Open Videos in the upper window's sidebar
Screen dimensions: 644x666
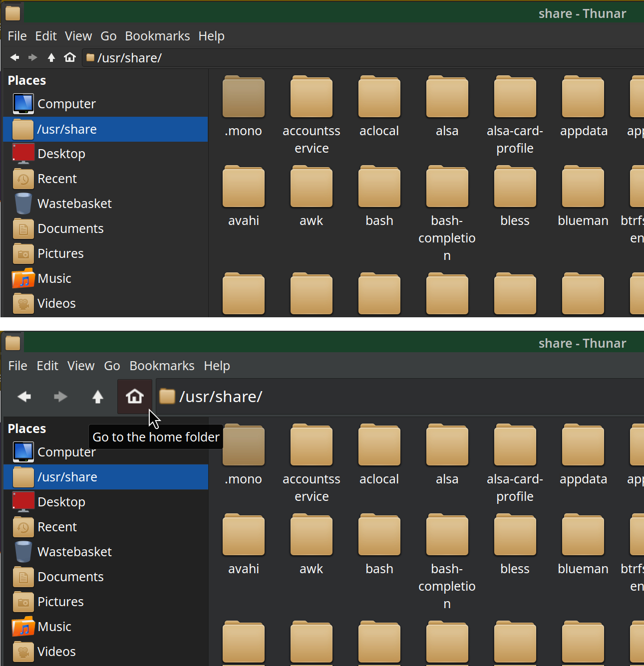[x=105, y=303]
